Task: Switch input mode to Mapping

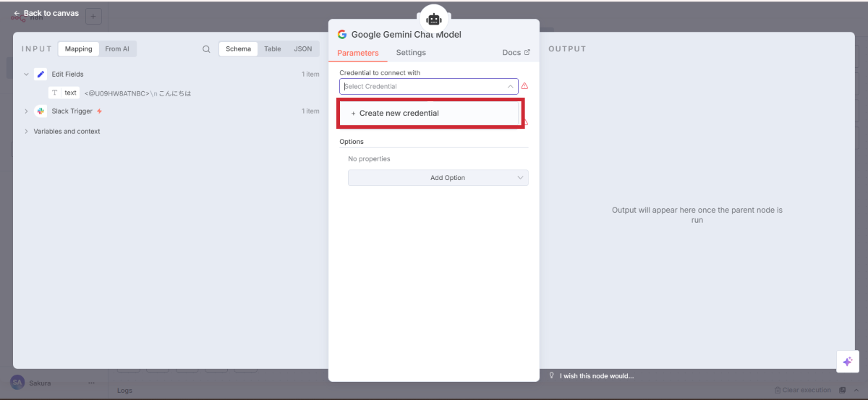Action: [78, 49]
